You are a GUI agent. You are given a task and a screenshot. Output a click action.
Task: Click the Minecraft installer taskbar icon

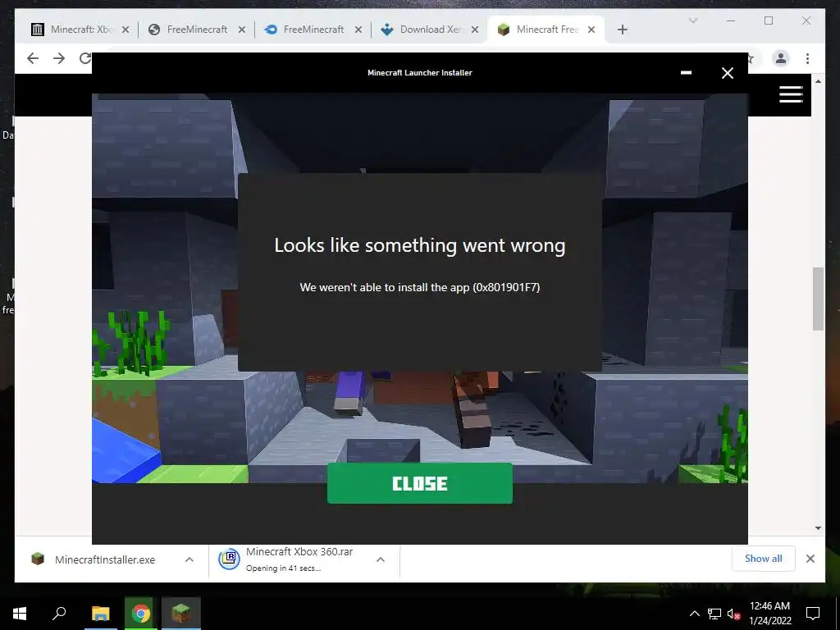click(180, 613)
